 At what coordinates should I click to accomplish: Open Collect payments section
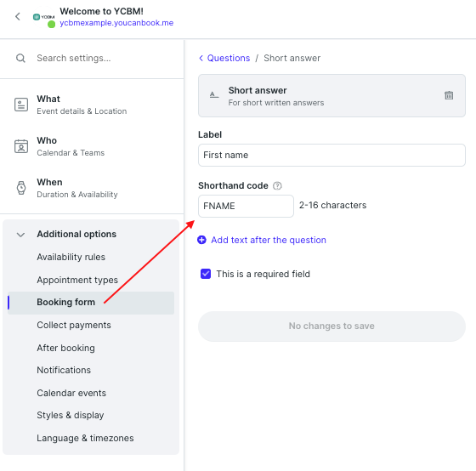(x=74, y=325)
